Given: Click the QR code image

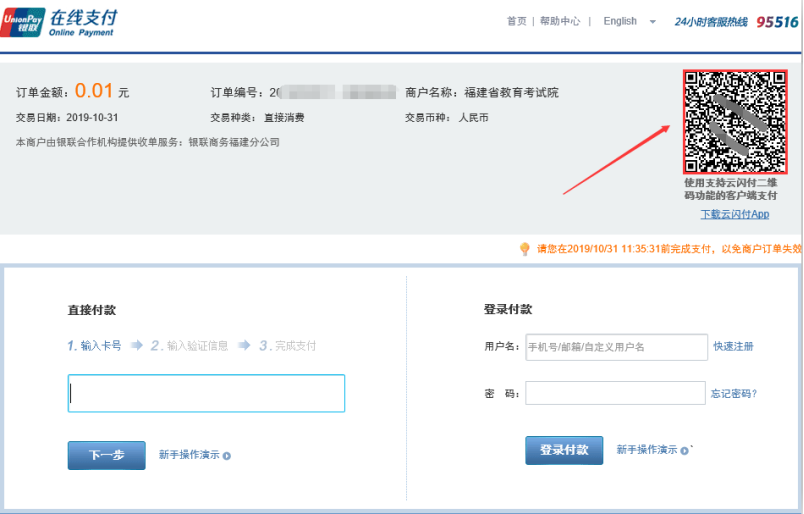Looking at the screenshot, I should click(x=734, y=121).
